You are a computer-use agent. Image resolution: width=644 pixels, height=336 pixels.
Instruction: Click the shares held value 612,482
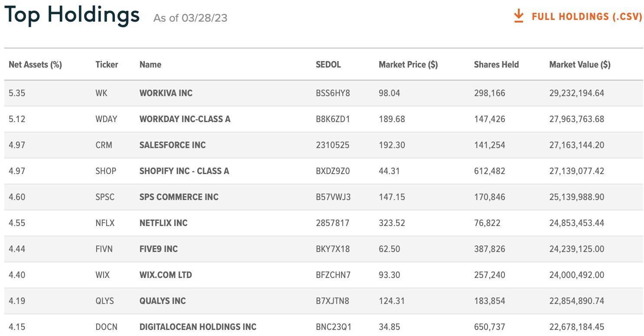(490, 171)
